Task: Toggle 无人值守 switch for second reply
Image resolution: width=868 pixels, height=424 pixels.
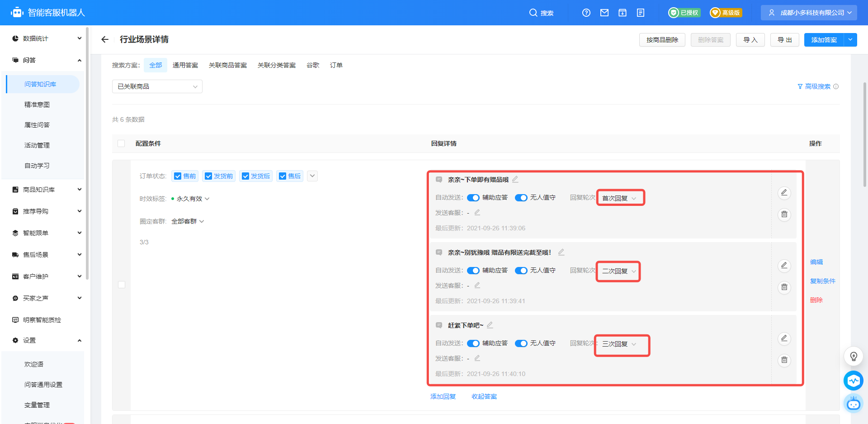Action: coord(521,271)
